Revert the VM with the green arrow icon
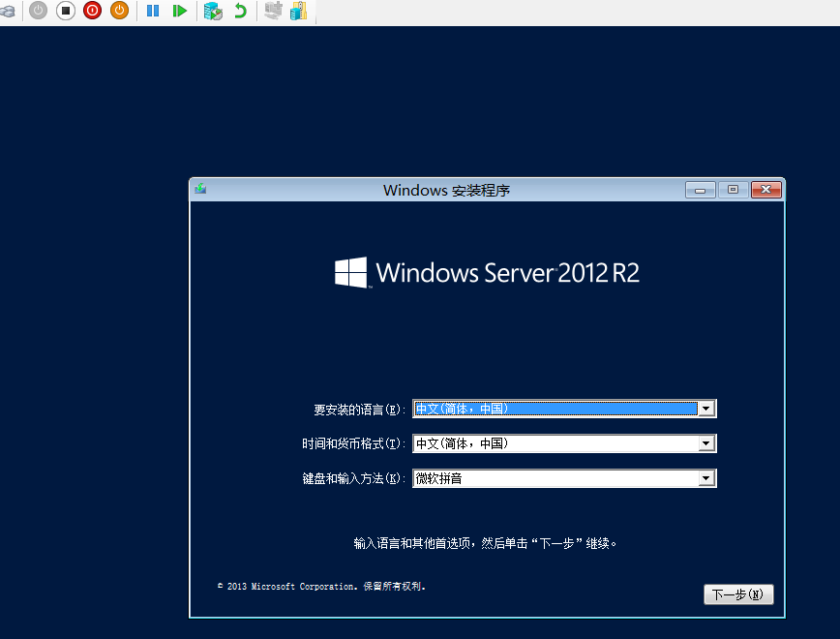The width and height of the screenshot is (840, 639). (241, 11)
